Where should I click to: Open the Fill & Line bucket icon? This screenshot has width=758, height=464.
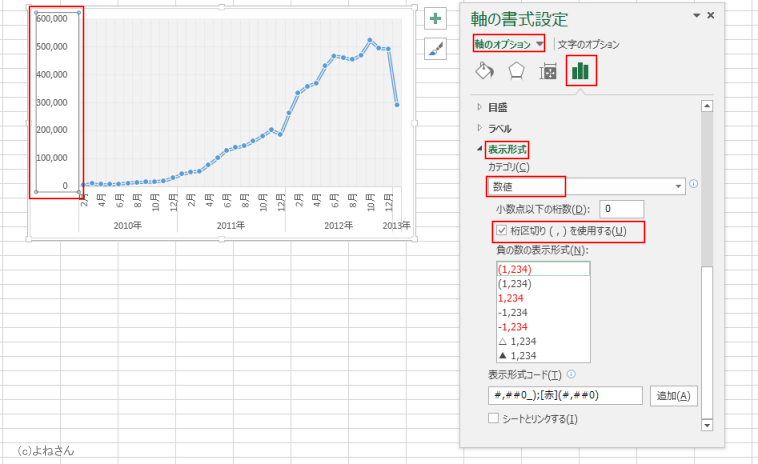click(x=484, y=71)
